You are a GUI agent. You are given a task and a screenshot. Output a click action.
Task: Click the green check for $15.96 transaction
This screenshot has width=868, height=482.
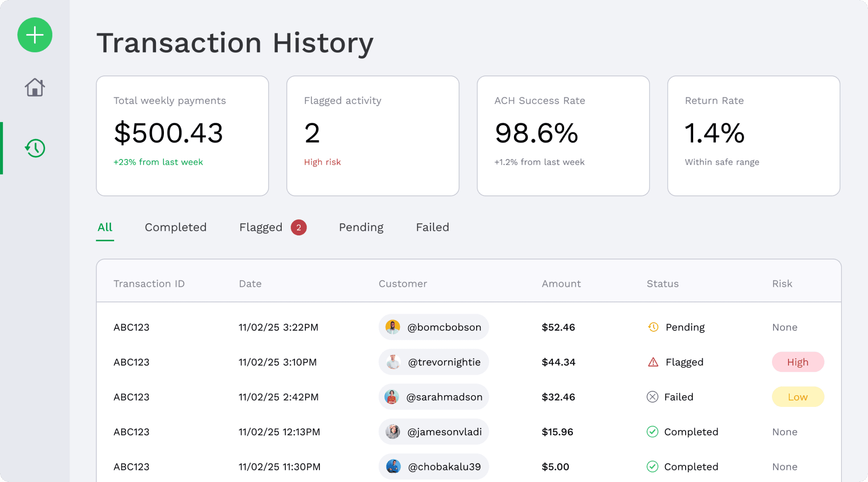point(652,432)
